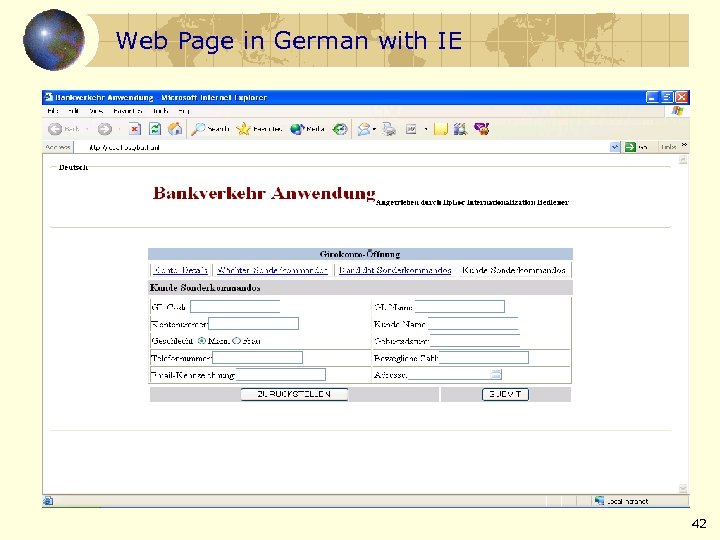Image resolution: width=720 pixels, height=540 pixels.
Task: Expand the Mail button dropdown arrow
Action: tap(374, 129)
